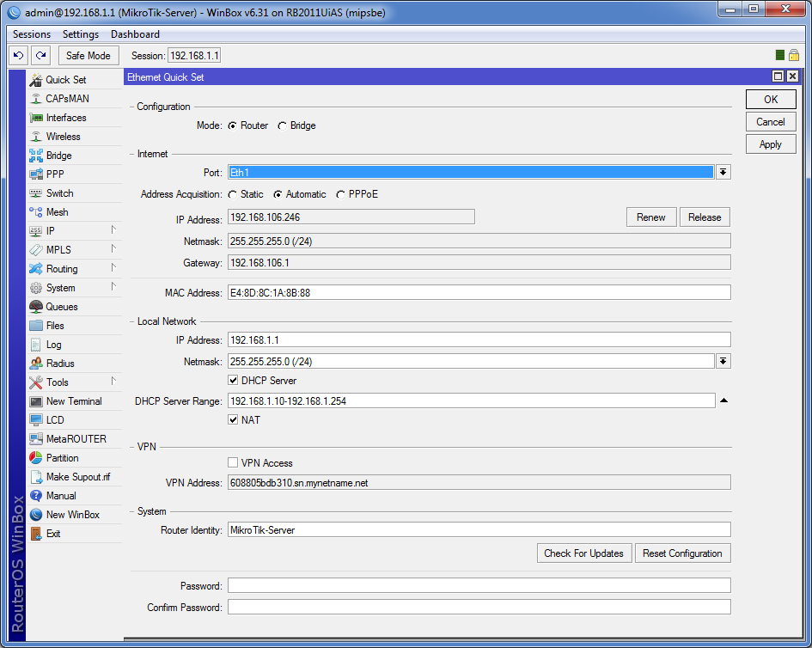Click the Session address field
The width and height of the screenshot is (812, 648).
[194, 55]
